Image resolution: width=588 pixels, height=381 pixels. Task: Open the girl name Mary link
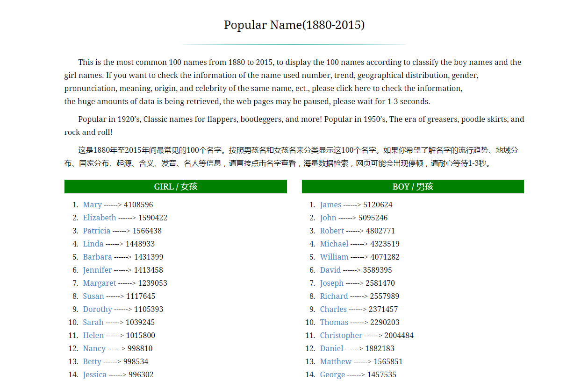(92, 205)
